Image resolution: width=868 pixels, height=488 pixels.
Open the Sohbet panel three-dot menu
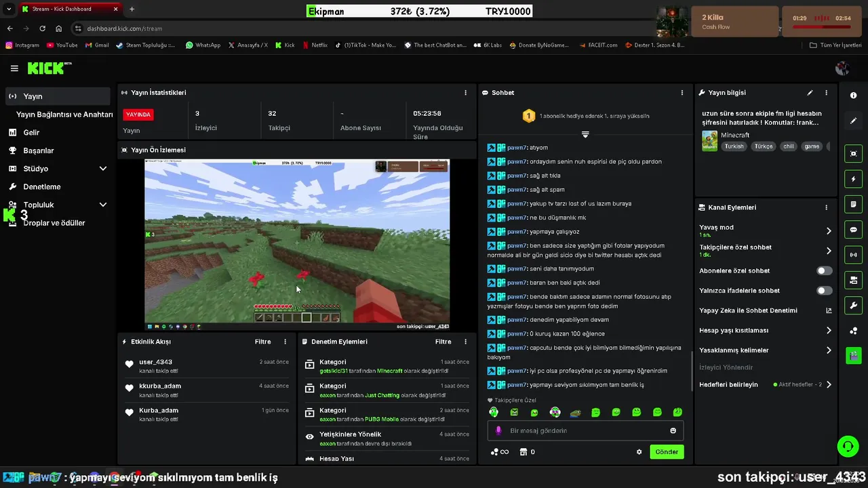click(682, 92)
